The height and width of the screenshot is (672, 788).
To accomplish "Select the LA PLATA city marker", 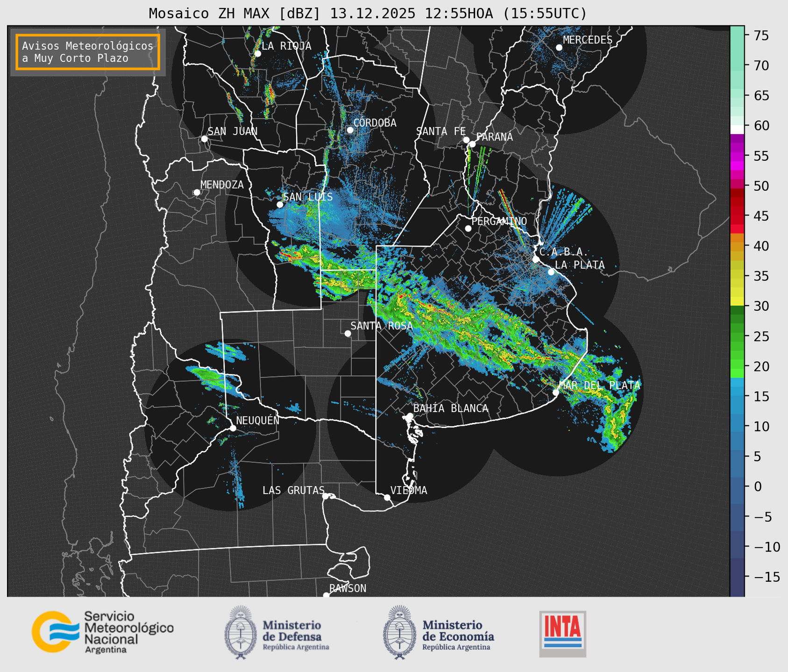I will coord(551,272).
